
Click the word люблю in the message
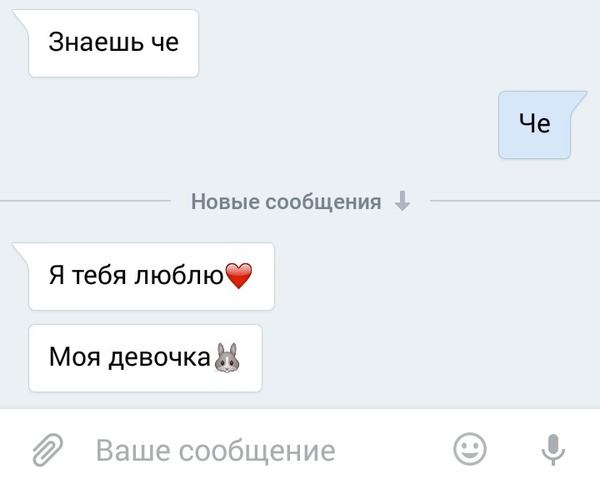pos(179,275)
